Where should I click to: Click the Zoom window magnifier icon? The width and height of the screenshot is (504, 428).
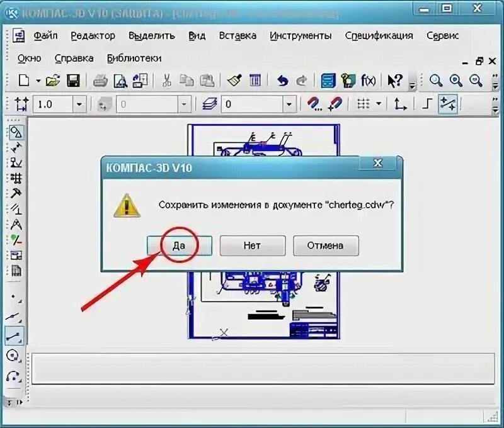tap(436, 81)
